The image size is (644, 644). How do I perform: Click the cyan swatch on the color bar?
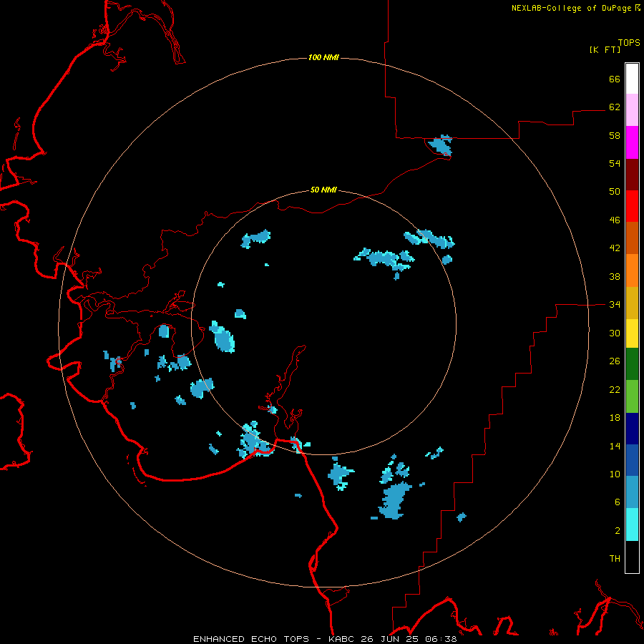pos(632,525)
